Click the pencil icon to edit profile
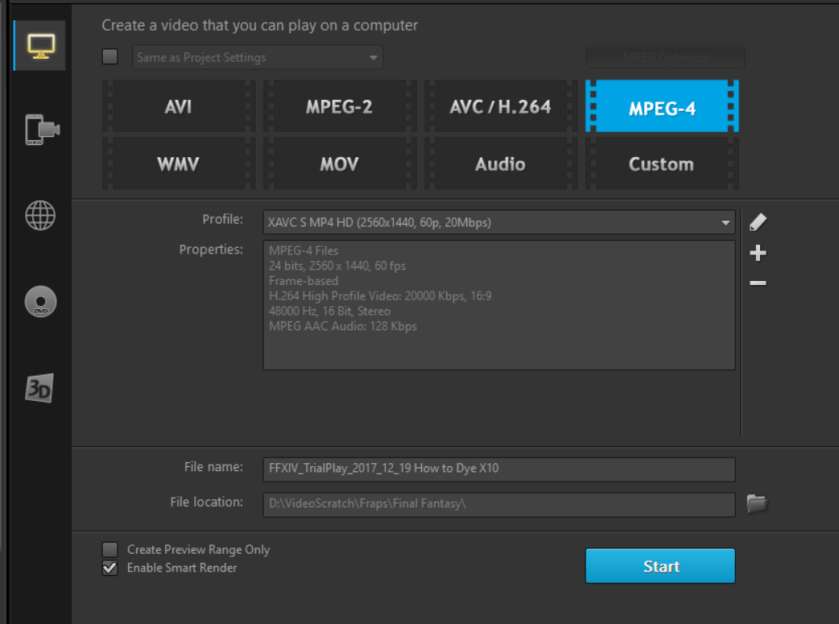The image size is (839, 624). [758, 222]
